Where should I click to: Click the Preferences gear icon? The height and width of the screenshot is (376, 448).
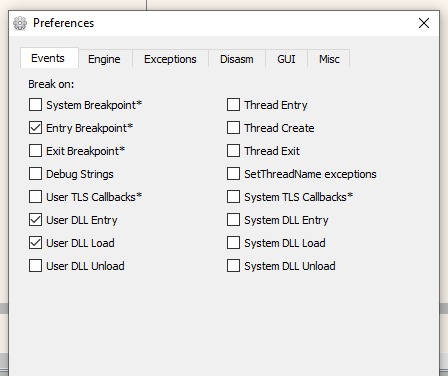(x=20, y=23)
